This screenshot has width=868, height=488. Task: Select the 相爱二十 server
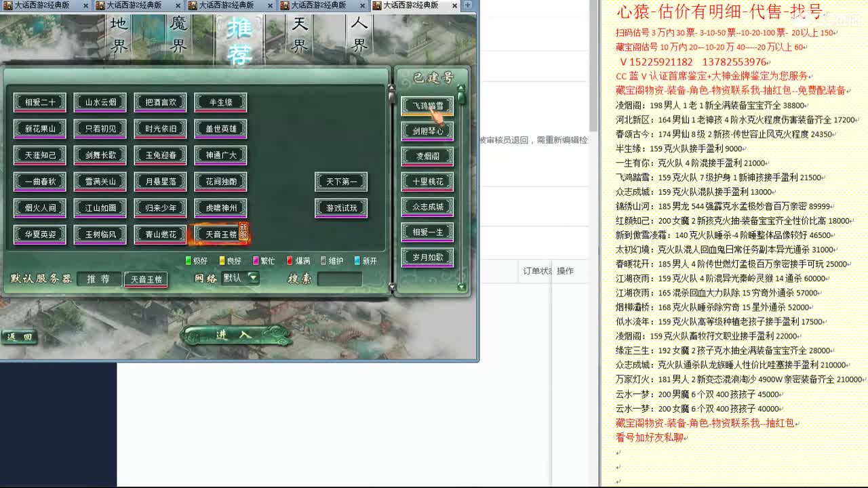tap(40, 102)
